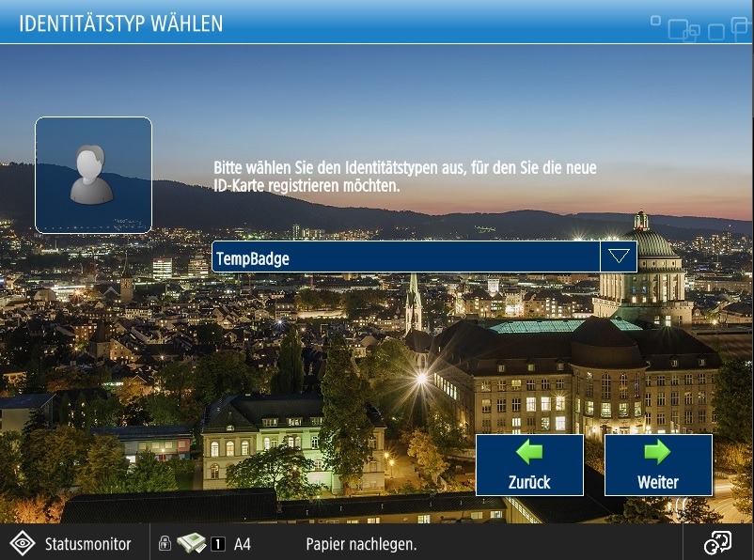Click the green left arrow above Zurück
The image size is (754, 560).
coord(528,452)
